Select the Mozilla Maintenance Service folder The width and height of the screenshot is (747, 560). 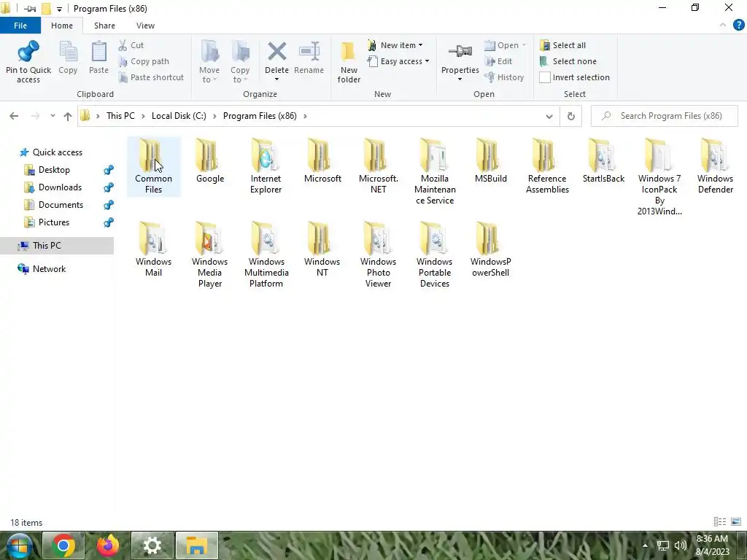pyautogui.click(x=435, y=171)
